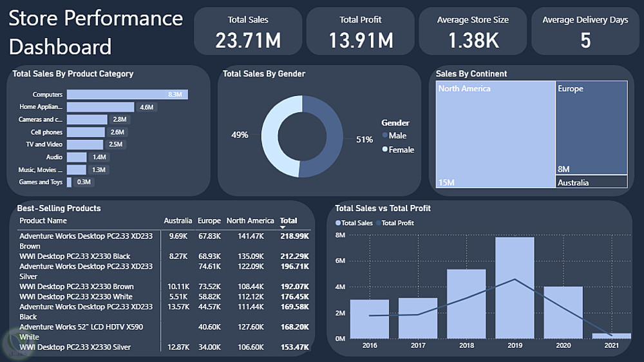Viewport: 644px width, 362px height.
Task: Click the Store Performance Dashboard heading
Action: (x=96, y=32)
